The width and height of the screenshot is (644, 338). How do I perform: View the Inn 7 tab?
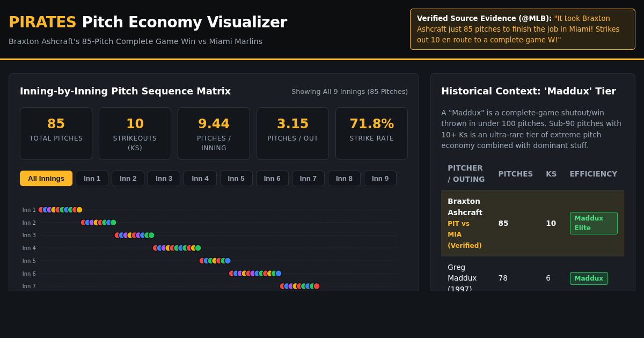coord(308,178)
